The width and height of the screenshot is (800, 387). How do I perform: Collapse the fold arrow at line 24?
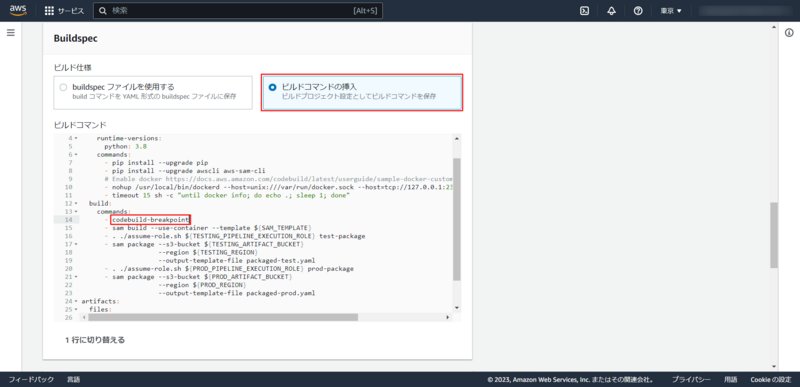click(x=76, y=301)
